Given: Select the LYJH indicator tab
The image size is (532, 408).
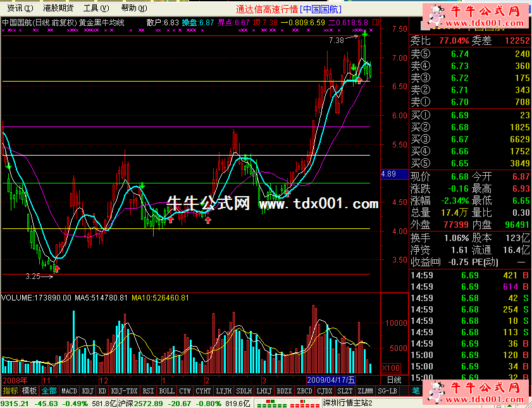Looking at the screenshot, I should coord(223,391).
